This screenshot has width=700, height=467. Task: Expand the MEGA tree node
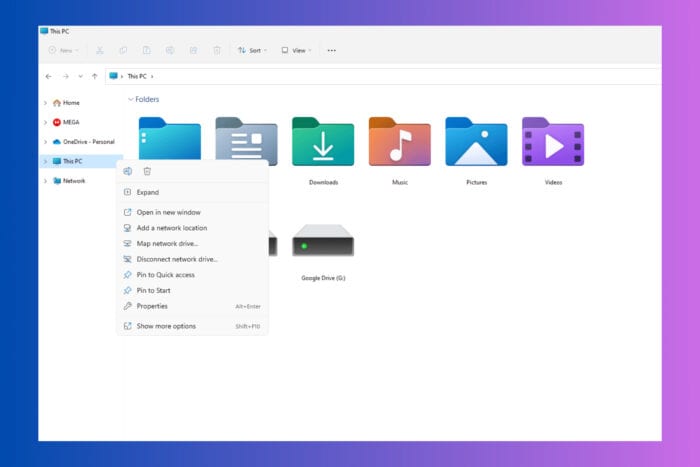point(45,122)
